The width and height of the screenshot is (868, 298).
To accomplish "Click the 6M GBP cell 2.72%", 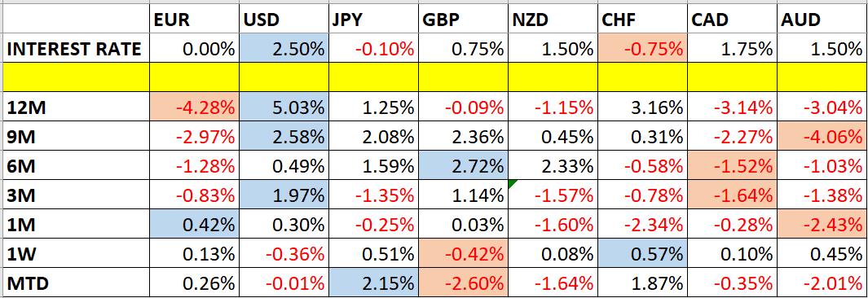I will tap(463, 166).
